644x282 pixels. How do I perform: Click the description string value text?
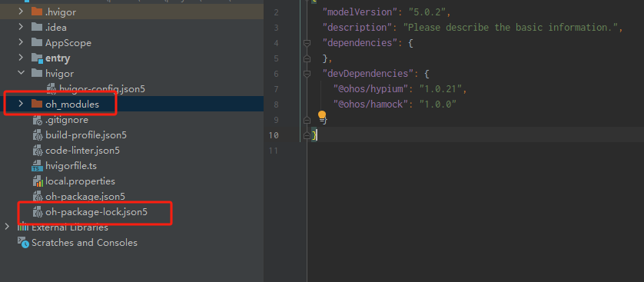coord(510,28)
